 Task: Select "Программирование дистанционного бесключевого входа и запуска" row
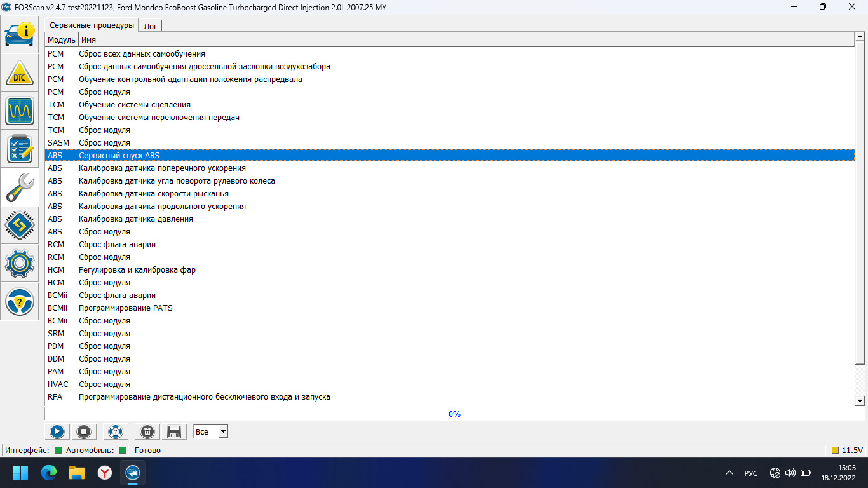click(450, 397)
